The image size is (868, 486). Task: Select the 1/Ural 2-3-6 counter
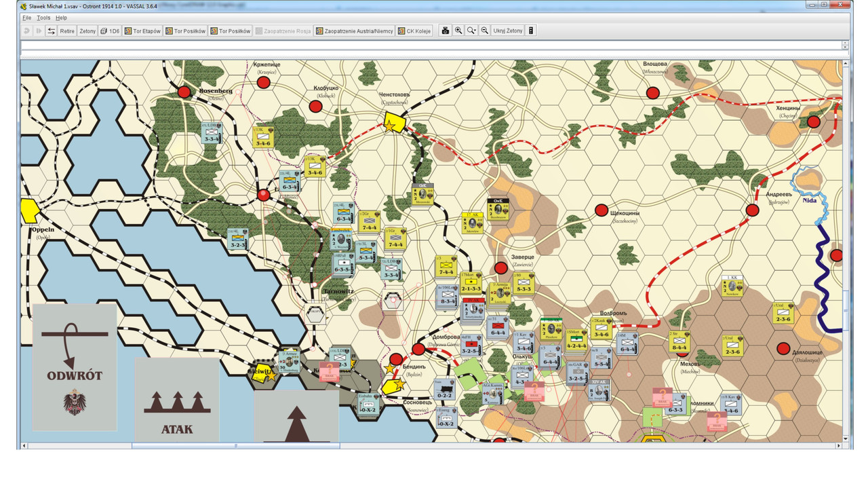[x=783, y=312]
